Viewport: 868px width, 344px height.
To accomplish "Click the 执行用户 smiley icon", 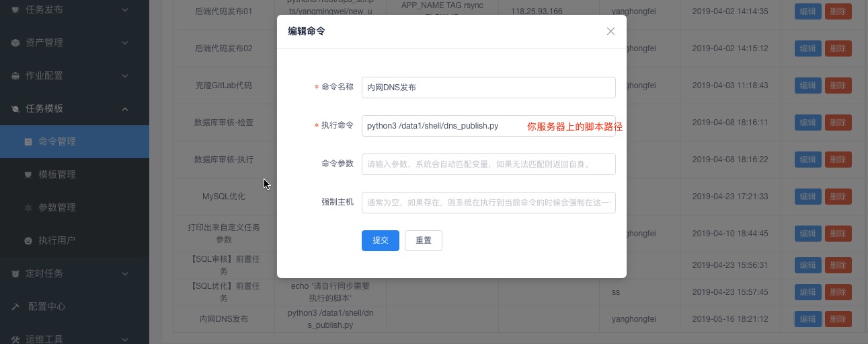I will tap(28, 240).
